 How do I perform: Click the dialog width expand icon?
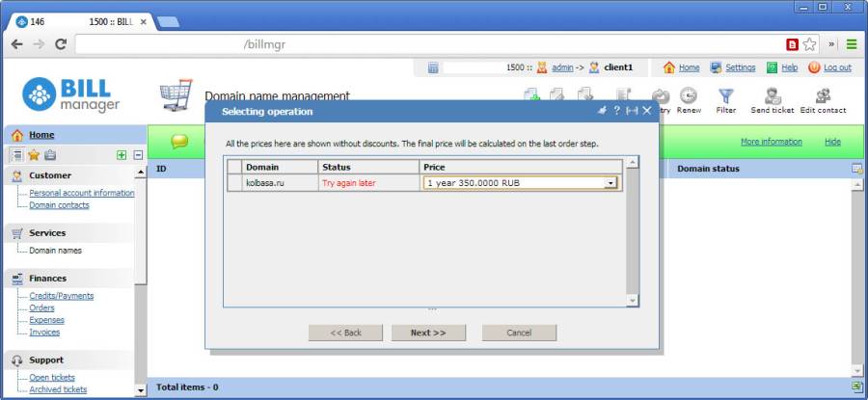point(632,111)
